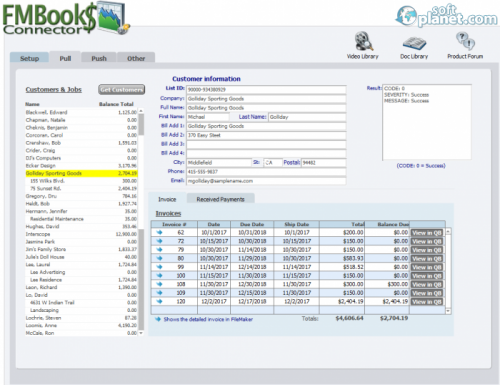View invoice 108 in QB
This screenshot has width=500, height=385.
pos(427,285)
